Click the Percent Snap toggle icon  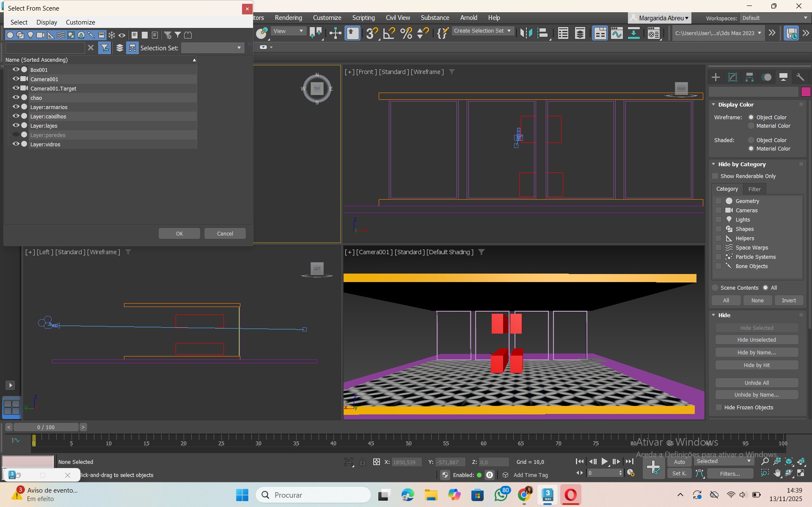406,33
